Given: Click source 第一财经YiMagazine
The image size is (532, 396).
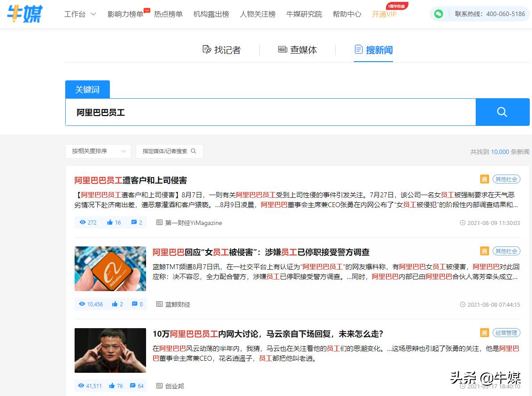Looking at the screenshot, I should point(193,223).
